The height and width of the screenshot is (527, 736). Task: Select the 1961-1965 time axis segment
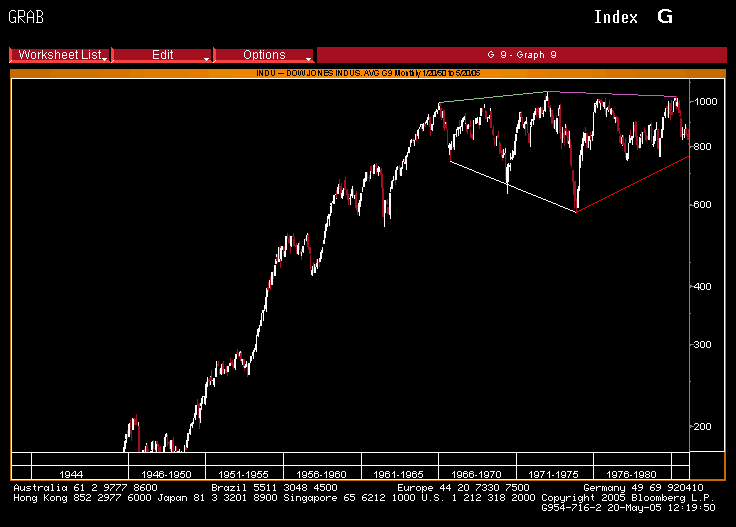tap(399, 472)
